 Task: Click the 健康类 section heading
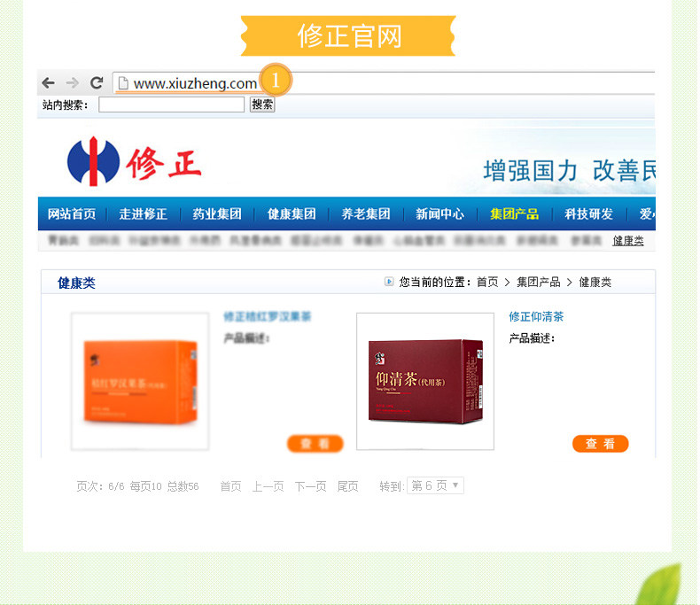click(x=76, y=283)
